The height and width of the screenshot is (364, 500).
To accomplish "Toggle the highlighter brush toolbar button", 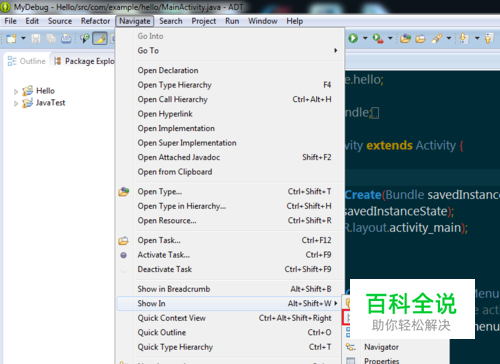I will click(x=100, y=39).
